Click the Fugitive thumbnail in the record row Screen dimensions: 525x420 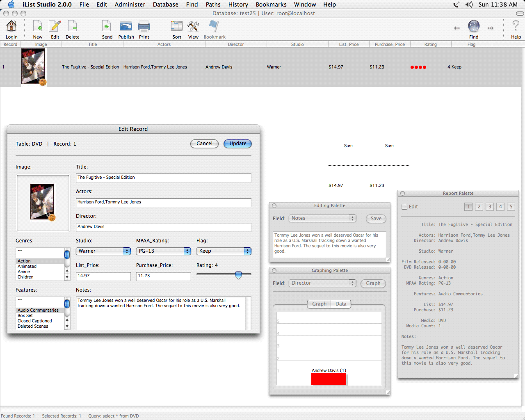coord(33,67)
